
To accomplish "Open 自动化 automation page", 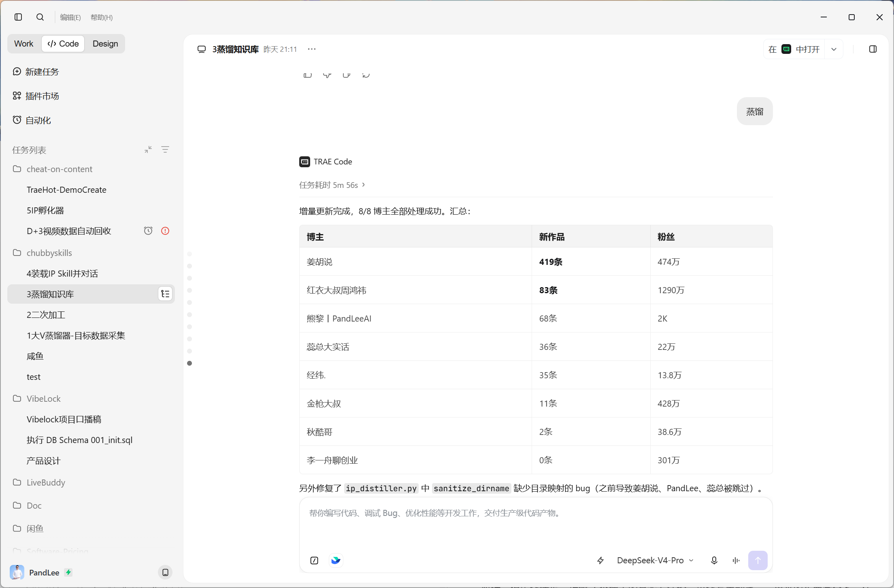I will pyautogui.click(x=32, y=120).
